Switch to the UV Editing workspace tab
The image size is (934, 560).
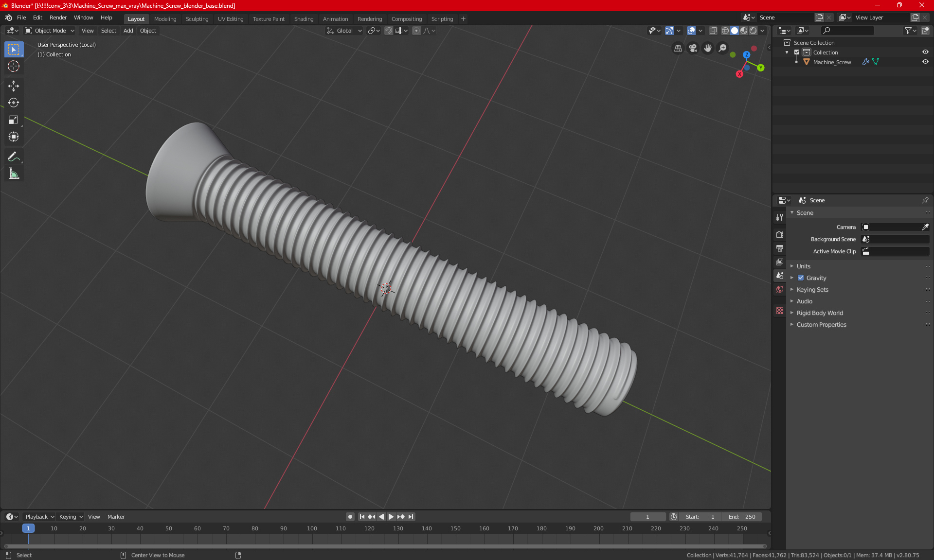(x=231, y=19)
